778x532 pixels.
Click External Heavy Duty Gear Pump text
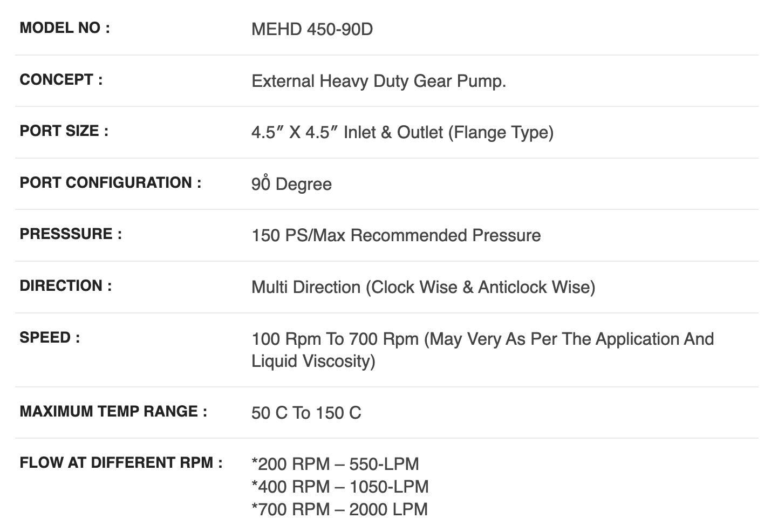[x=379, y=81]
